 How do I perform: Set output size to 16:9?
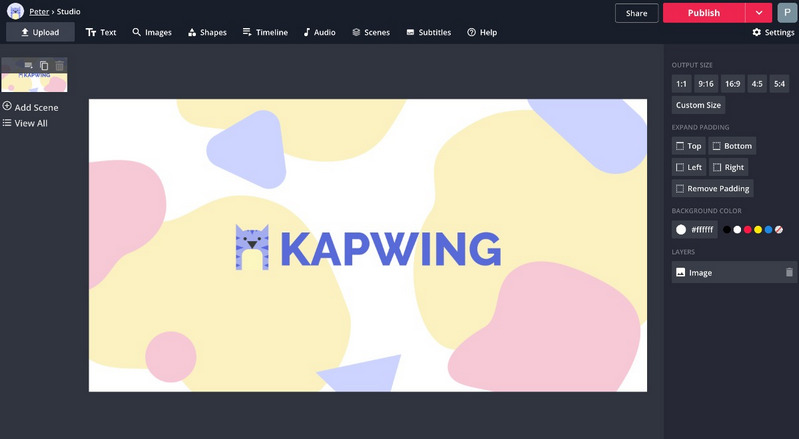[733, 84]
